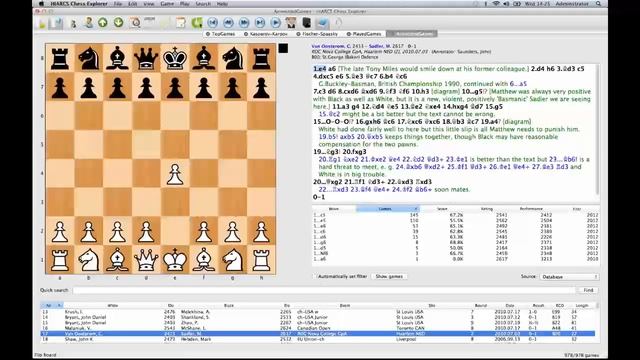Click the clock/search toolbar icon
Viewport: 640px width, 360px height.
pyautogui.click(x=135, y=22)
